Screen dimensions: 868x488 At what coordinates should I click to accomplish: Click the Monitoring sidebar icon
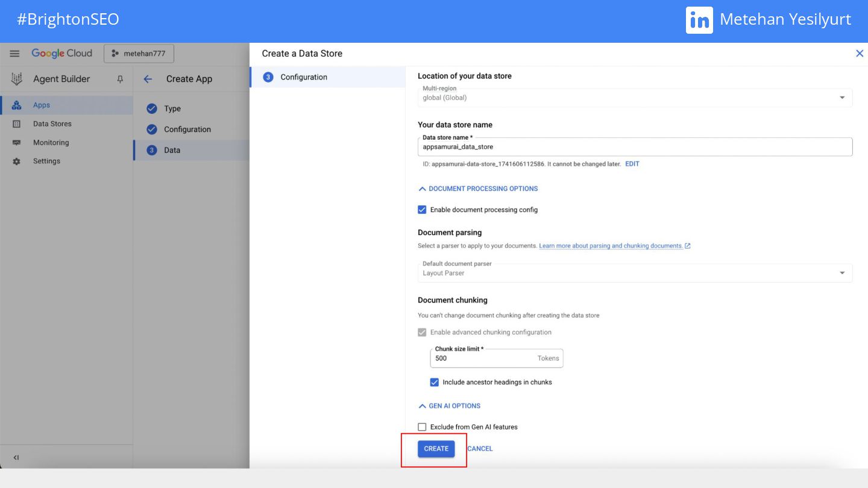pos(16,143)
